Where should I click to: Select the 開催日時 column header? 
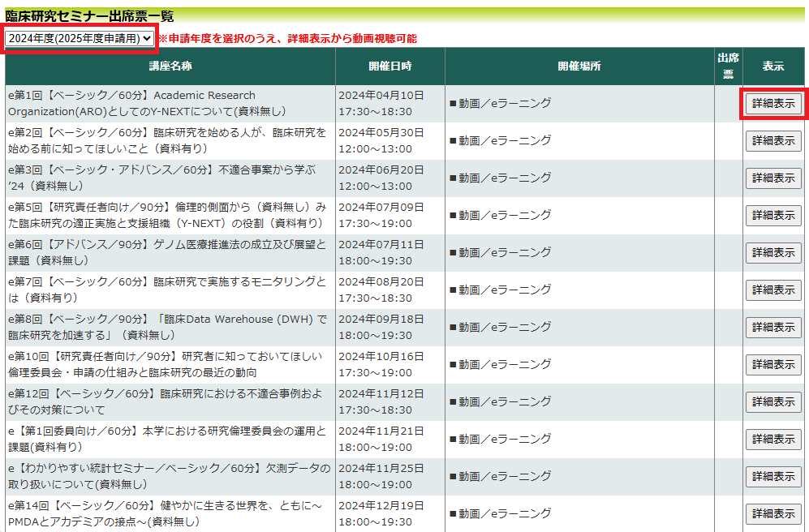[389, 66]
